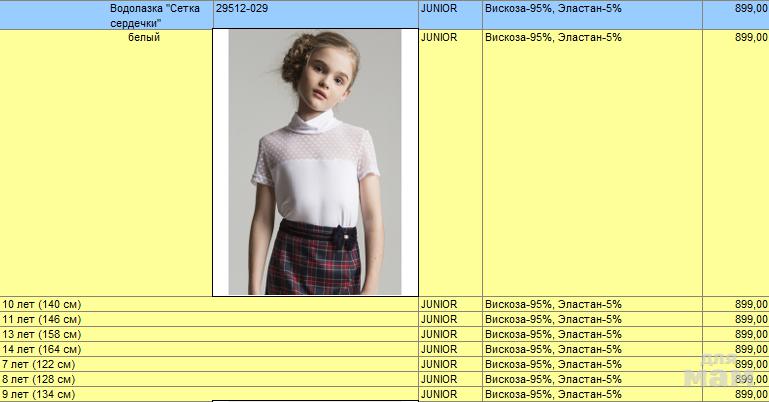Click JUNIOR in the 13 лет row
The height and width of the screenshot is (402, 769).
point(439,334)
